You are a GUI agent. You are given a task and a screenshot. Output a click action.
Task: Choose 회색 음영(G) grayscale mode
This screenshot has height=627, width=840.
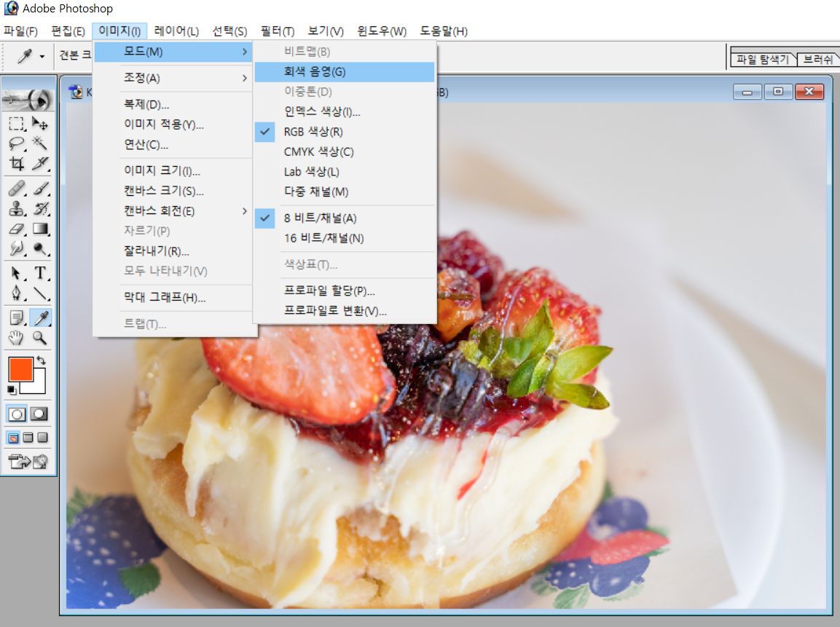tap(345, 72)
